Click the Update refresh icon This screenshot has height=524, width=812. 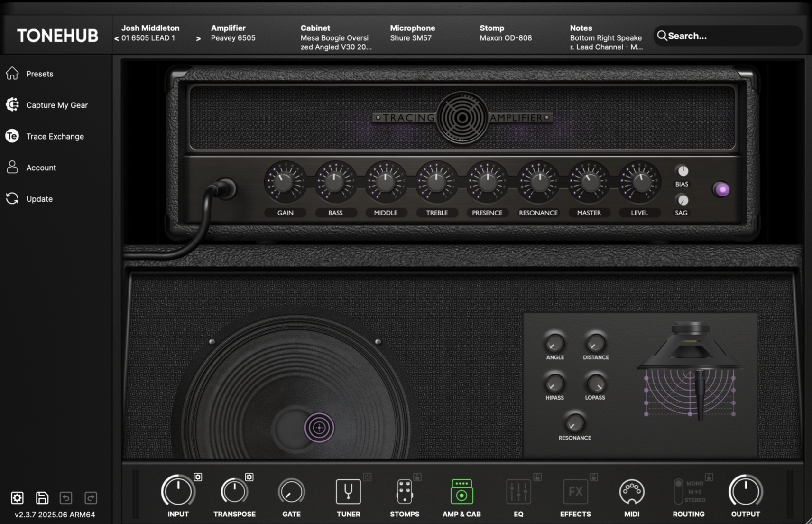tap(12, 198)
